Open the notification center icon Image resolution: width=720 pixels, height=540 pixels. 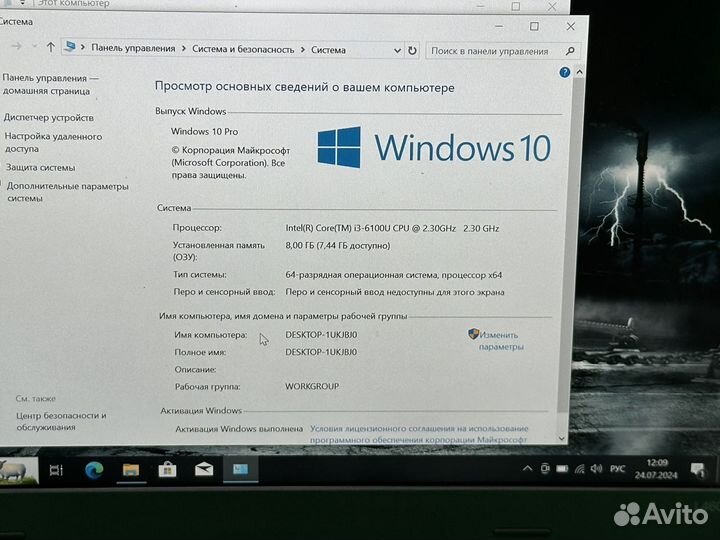click(698, 470)
